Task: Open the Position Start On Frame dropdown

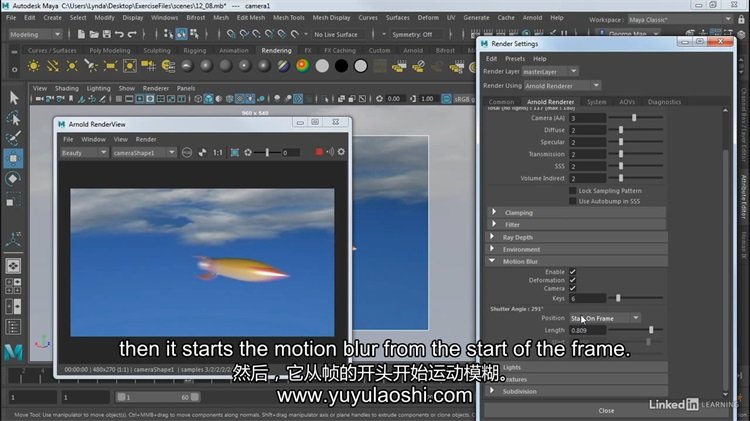Action: click(x=605, y=318)
